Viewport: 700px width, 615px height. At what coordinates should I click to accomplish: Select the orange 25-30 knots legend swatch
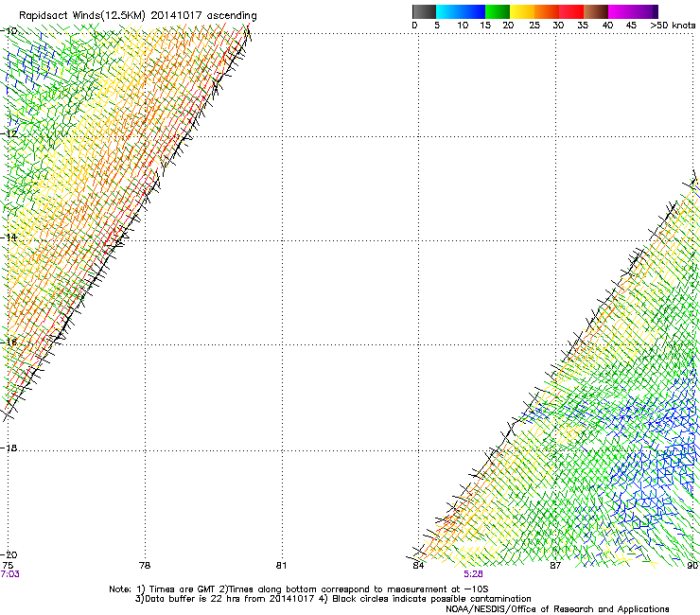point(547,11)
